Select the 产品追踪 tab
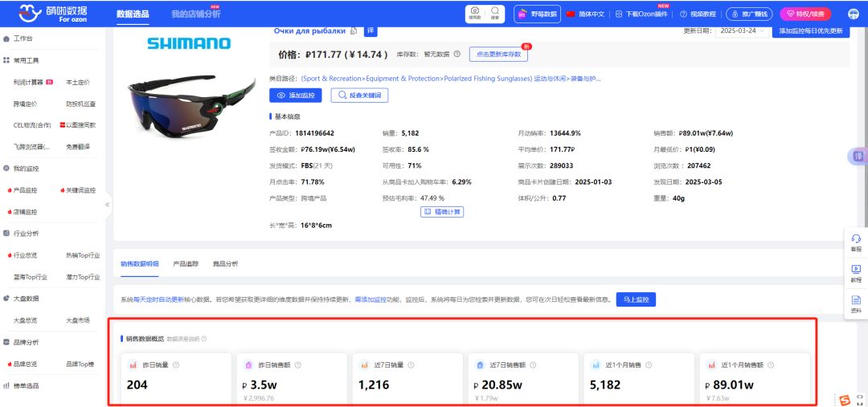This screenshot has width=868, height=407. coord(186,264)
